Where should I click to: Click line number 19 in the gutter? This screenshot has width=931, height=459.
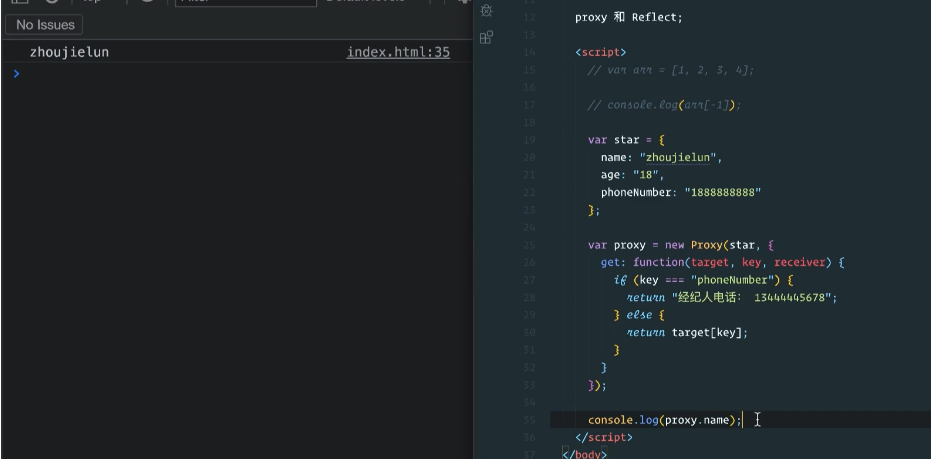pyautogui.click(x=529, y=140)
